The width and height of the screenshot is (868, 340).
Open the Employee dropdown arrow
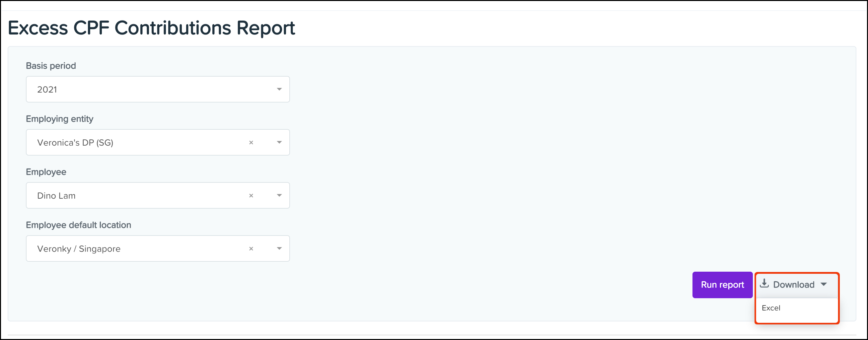279,195
